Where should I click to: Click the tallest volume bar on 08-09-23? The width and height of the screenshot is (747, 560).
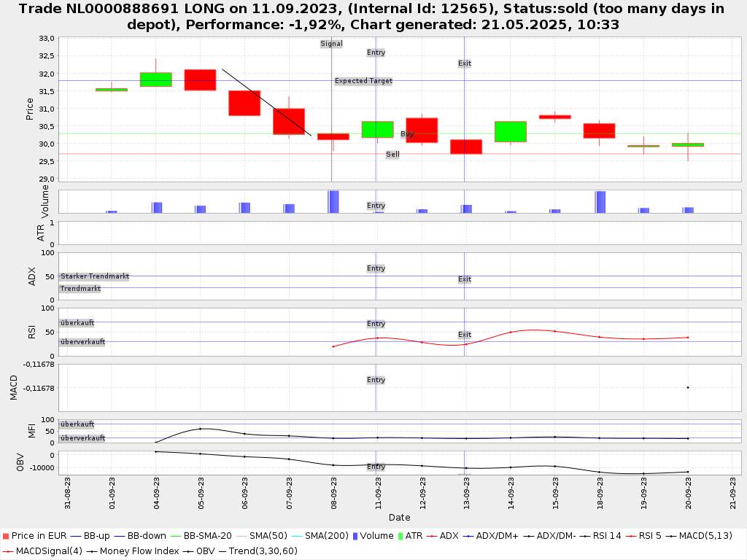pyautogui.click(x=333, y=201)
